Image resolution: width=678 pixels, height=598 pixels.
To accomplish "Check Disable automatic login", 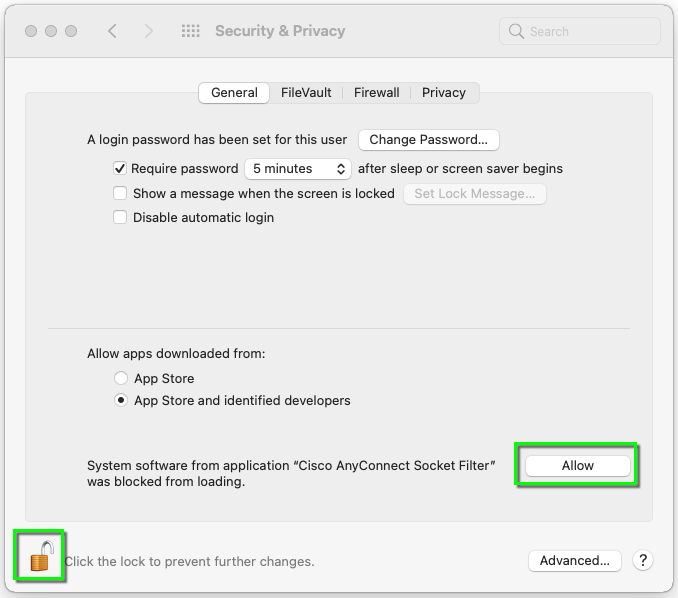I will click(120, 217).
